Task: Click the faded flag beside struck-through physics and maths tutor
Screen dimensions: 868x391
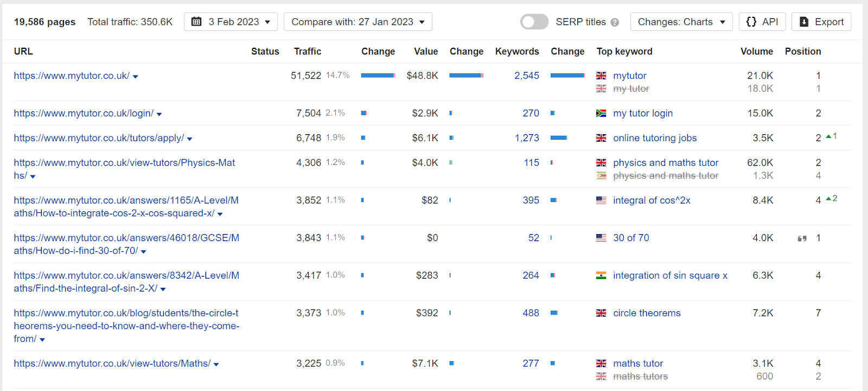Action: tap(601, 175)
